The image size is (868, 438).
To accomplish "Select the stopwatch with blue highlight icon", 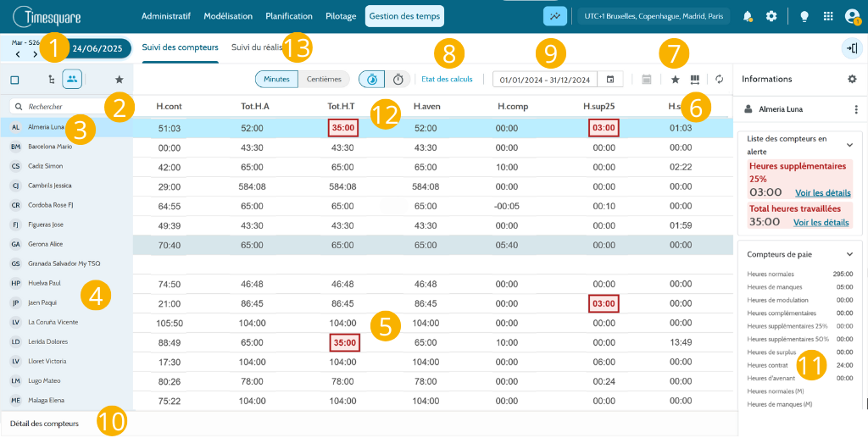I will coord(372,79).
